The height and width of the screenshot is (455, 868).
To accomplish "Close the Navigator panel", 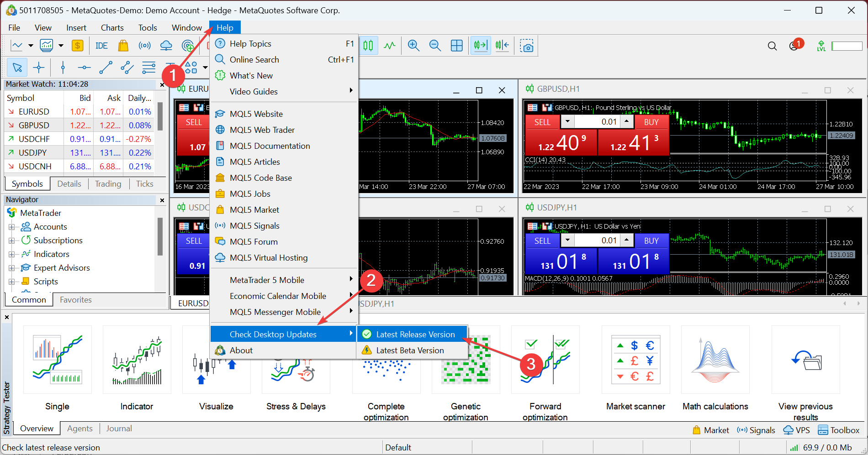I will [x=162, y=200].
